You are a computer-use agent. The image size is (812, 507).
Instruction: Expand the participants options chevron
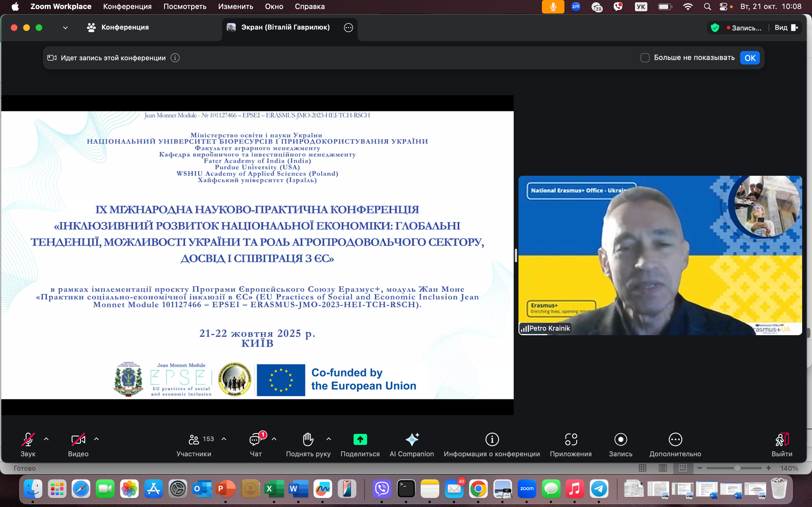pyautogui.click(x=224, y=439)
